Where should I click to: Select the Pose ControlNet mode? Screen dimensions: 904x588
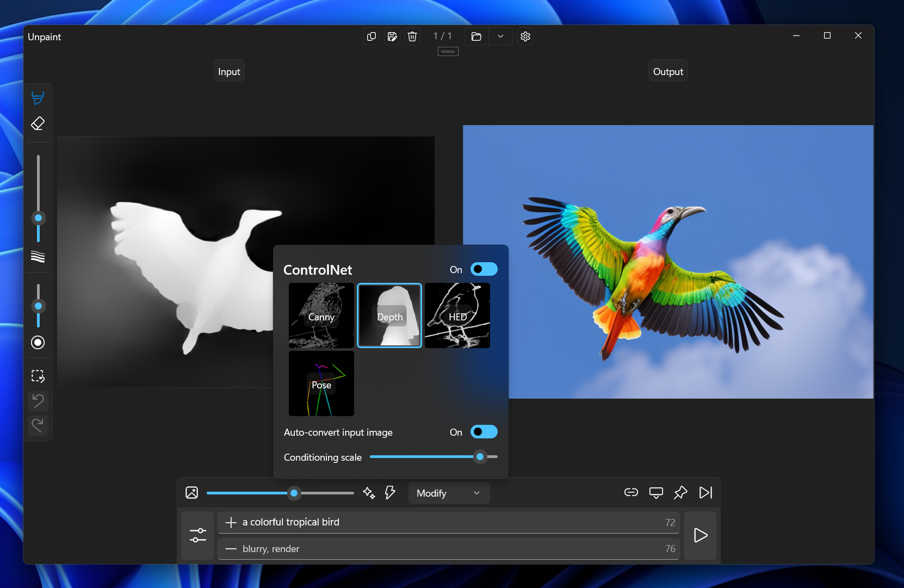[x=321, y=383]
